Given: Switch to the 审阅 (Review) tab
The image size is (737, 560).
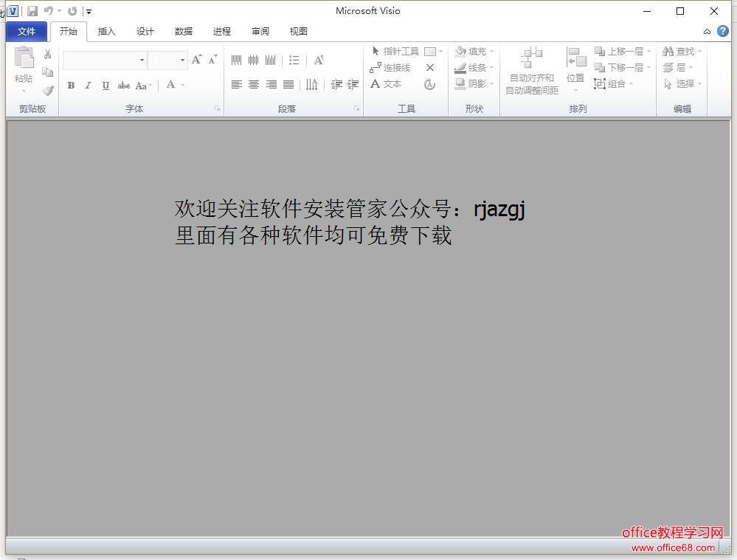Looking at the screenshot, I should pyautogui.click(x=260, y=32).
